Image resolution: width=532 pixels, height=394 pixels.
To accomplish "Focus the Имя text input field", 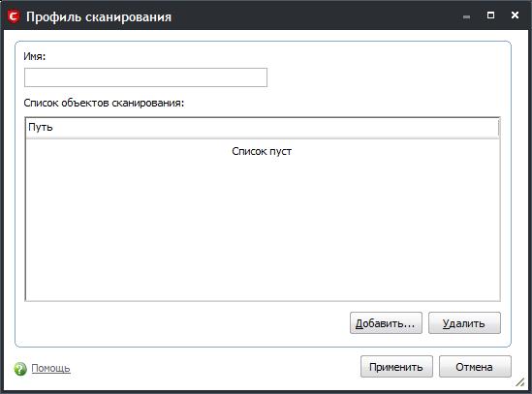I will coord(145,77).
